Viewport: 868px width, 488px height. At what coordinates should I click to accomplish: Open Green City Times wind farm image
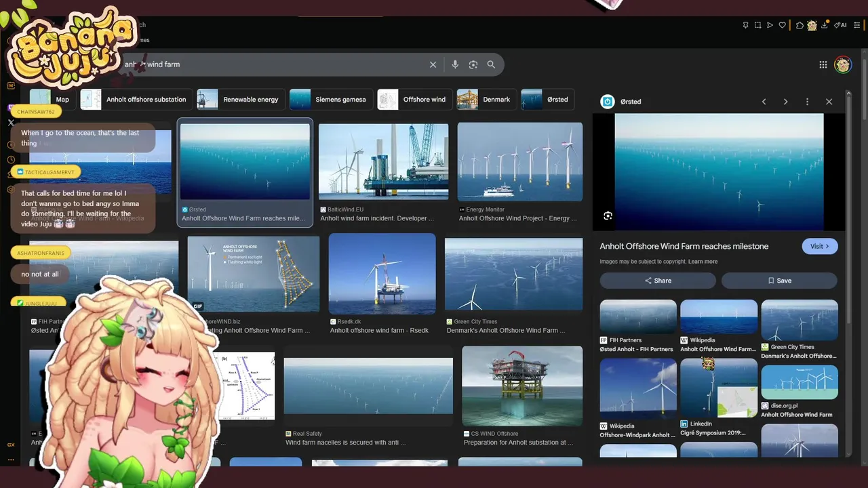pos(513,275)
